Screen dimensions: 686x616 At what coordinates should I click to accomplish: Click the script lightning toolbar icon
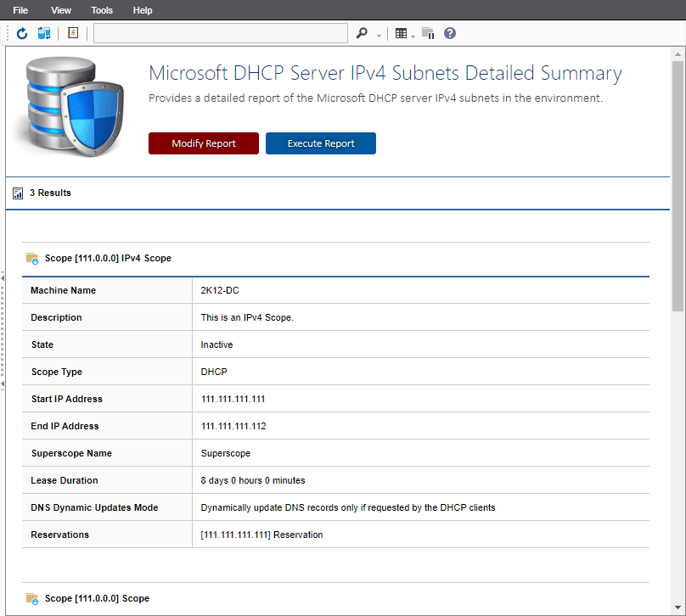point(73,33)
